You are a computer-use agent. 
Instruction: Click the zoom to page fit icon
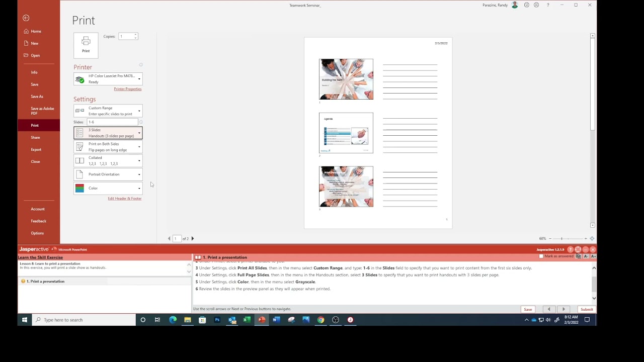[592, 239]
